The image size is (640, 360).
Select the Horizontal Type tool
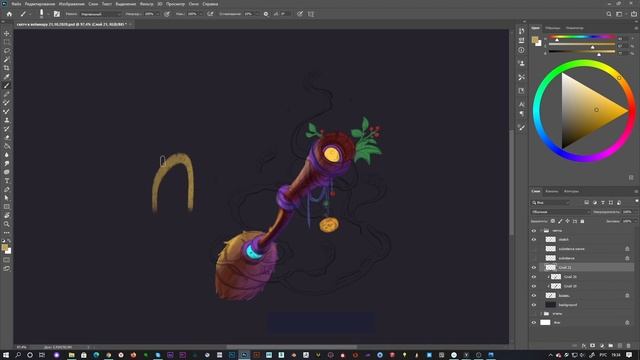(7, 181)
